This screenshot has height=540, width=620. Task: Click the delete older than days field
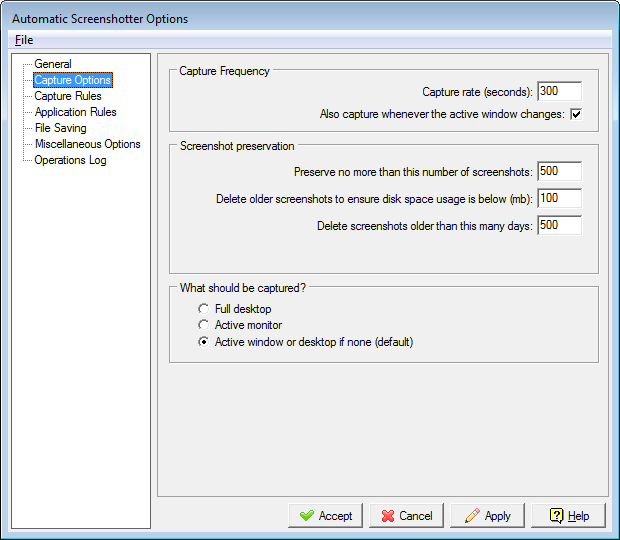[559, 226]
